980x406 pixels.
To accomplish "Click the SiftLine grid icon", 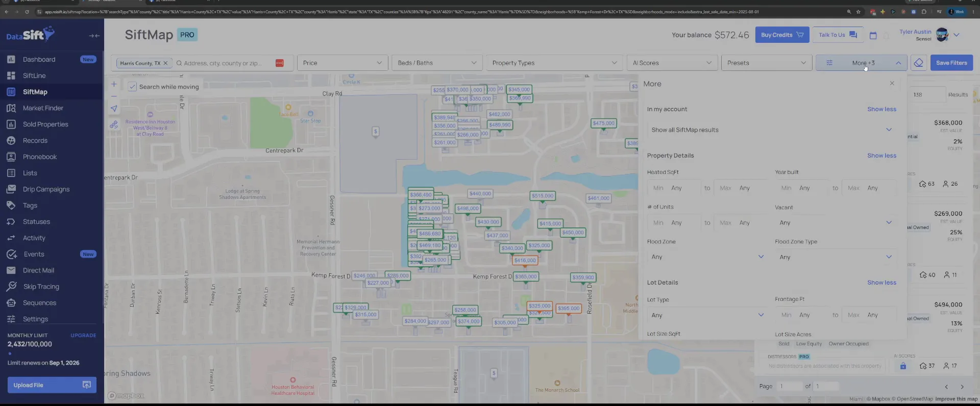I will (11, 75).
